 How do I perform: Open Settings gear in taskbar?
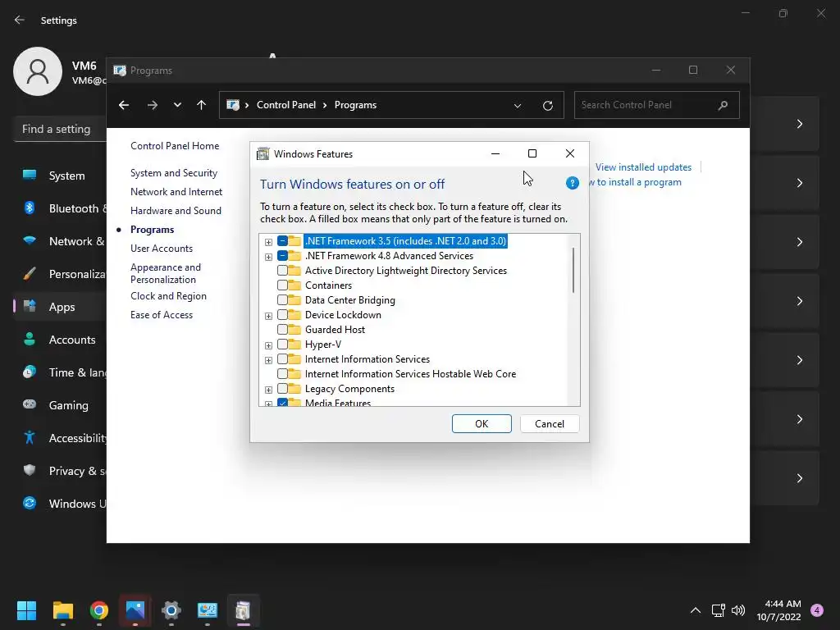(x=171, y=610)
